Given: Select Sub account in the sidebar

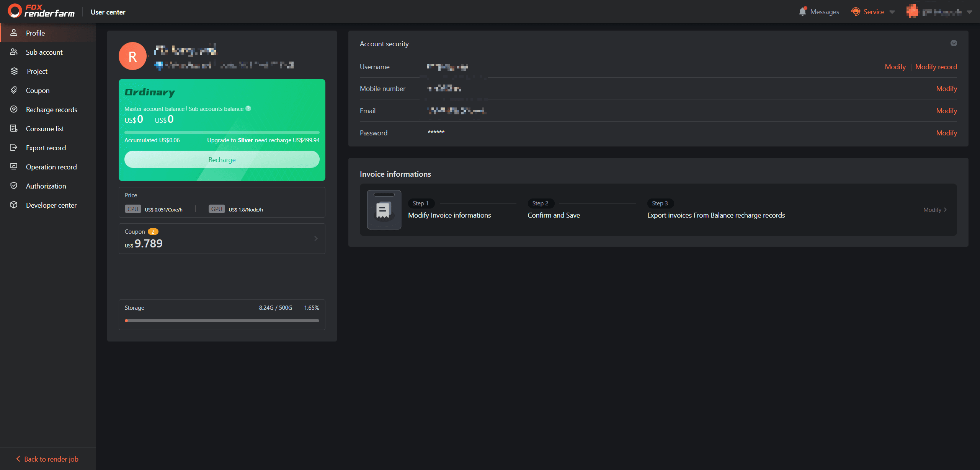Looking at the screenshot, I should [x=44, y=52].
